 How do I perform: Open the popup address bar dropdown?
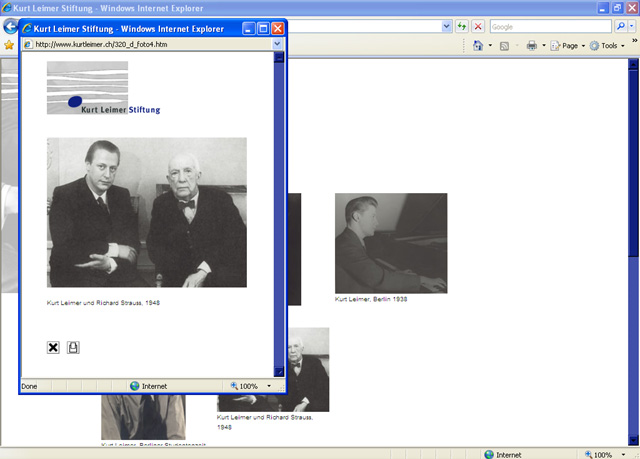(x=277, y=44)
